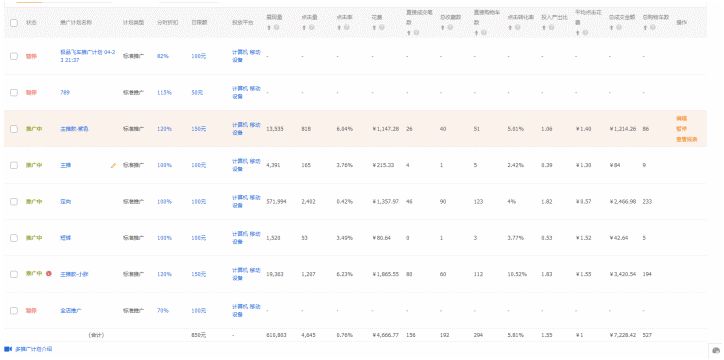This screenshot has height=360, width=724.
Task: Click the 70% time discount link
Action: click(163, 311)
